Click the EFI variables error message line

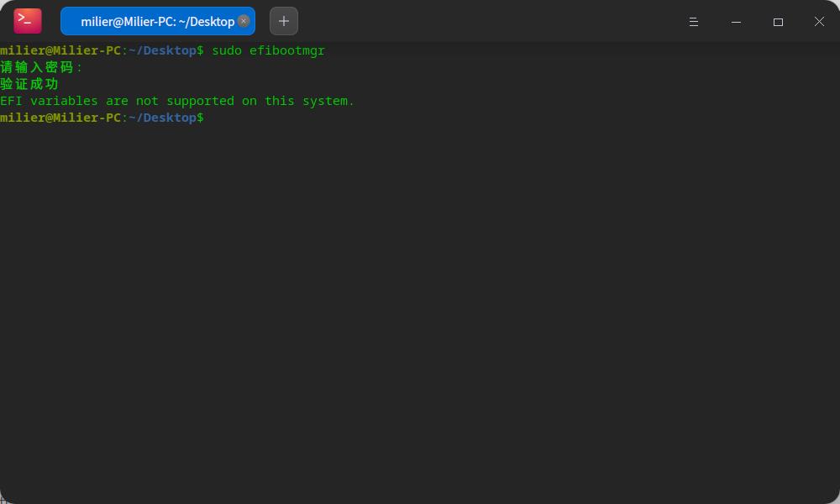click(176, 101)
